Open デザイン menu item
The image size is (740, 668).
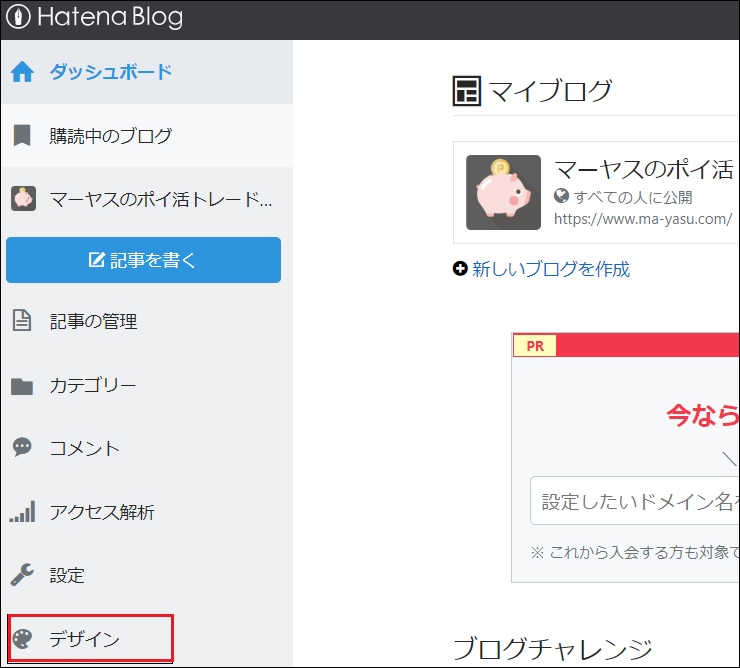(84, 639)
